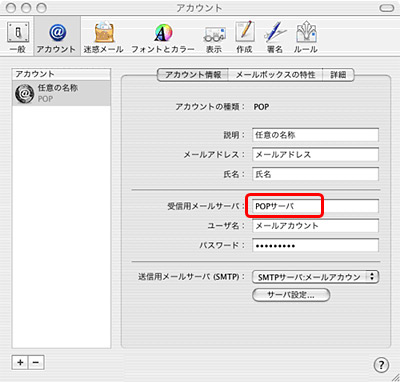Add a new account with plus button
This screenshot has height=382, width=400.
click(x=20, y=362)
